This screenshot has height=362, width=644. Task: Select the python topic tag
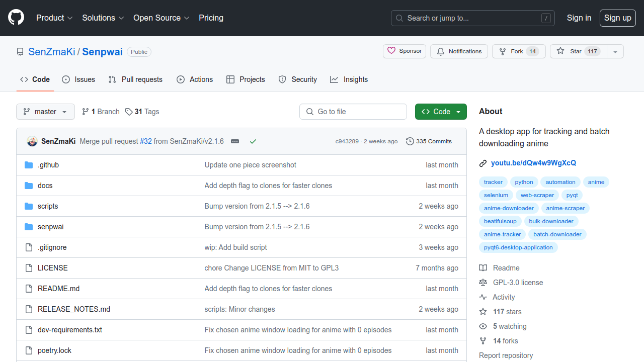pos(524,182)
